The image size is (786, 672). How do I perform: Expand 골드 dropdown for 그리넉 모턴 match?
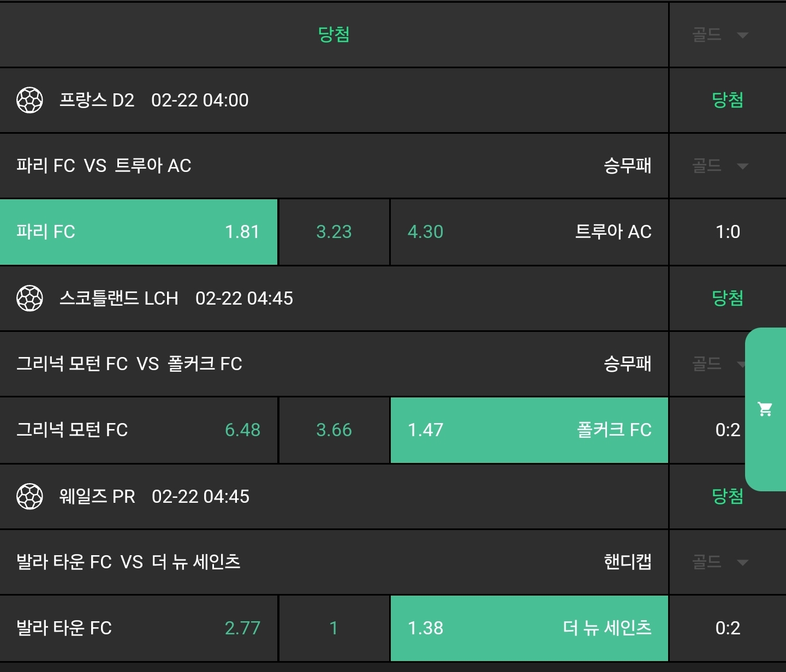tap(715, 364)
